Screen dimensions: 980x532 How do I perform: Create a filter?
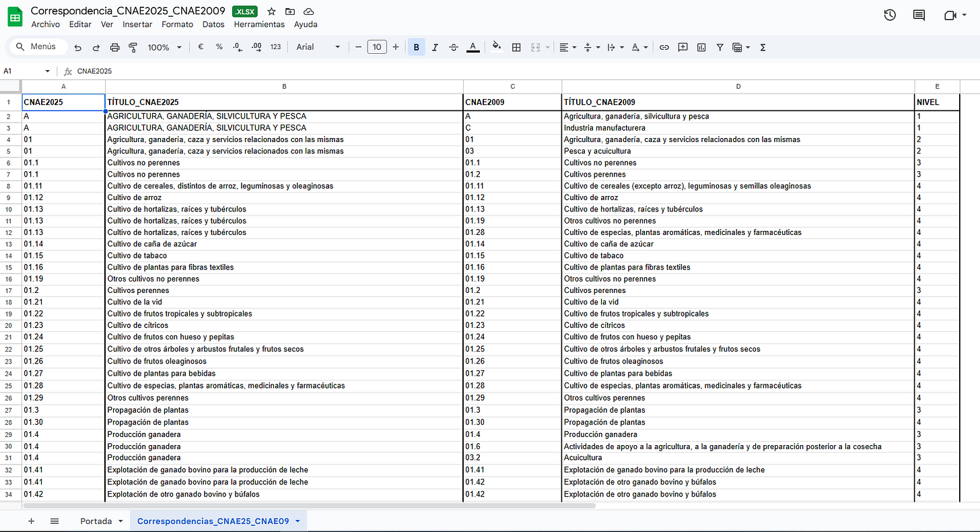point(720,47)
